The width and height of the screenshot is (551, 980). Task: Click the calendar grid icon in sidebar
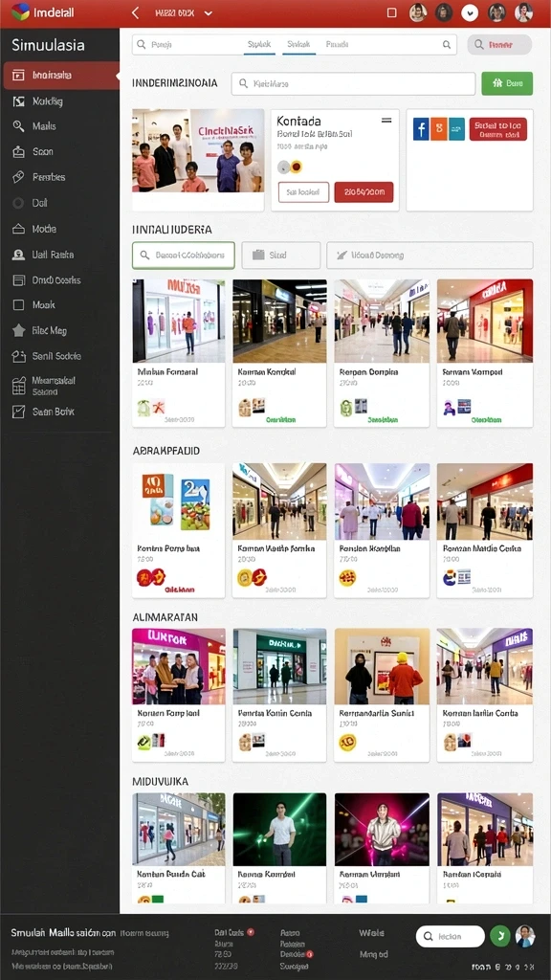[x=19, y=387]
